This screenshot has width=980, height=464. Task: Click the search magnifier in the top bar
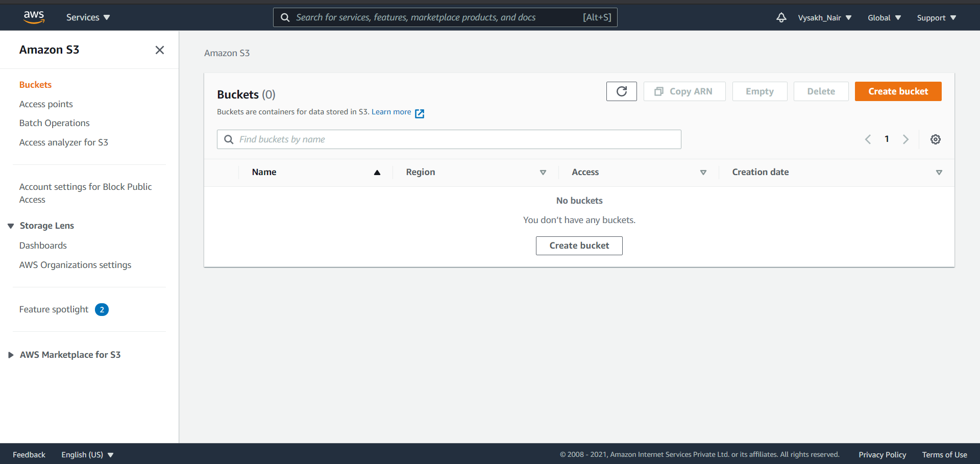(x=285, y=17)
